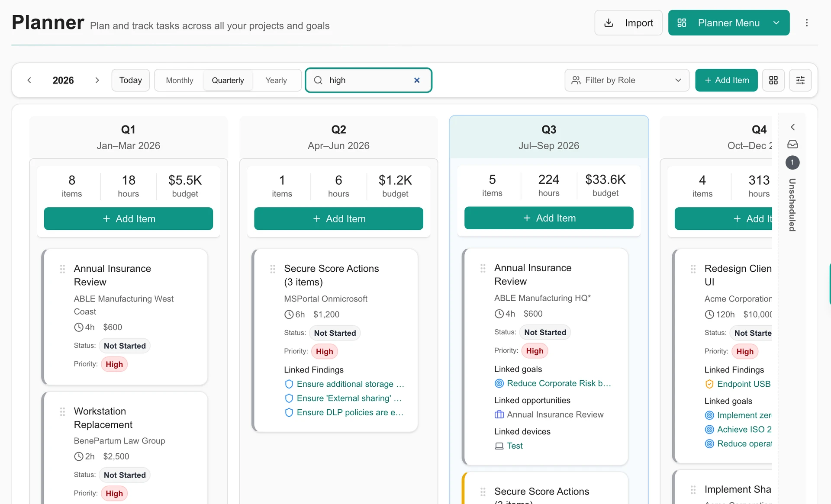Viewport: 831px width, 504px height.
Task: Click the Unscheduled count badge
Action: [792, 163]
